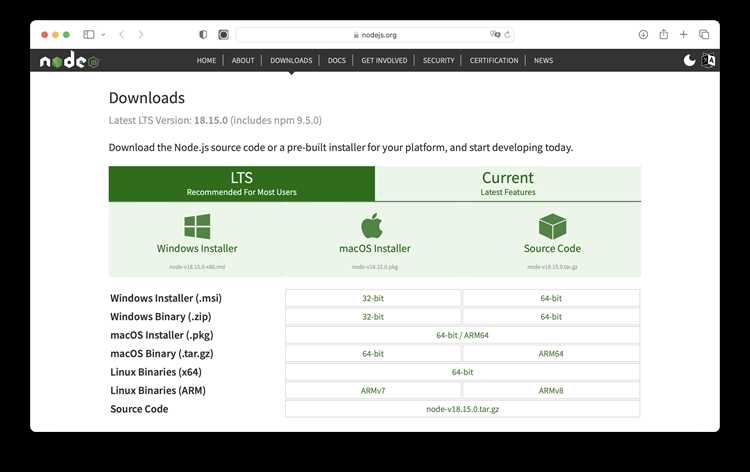Click the Linux Binaries (ARM) row label

(x=158, y=391)
